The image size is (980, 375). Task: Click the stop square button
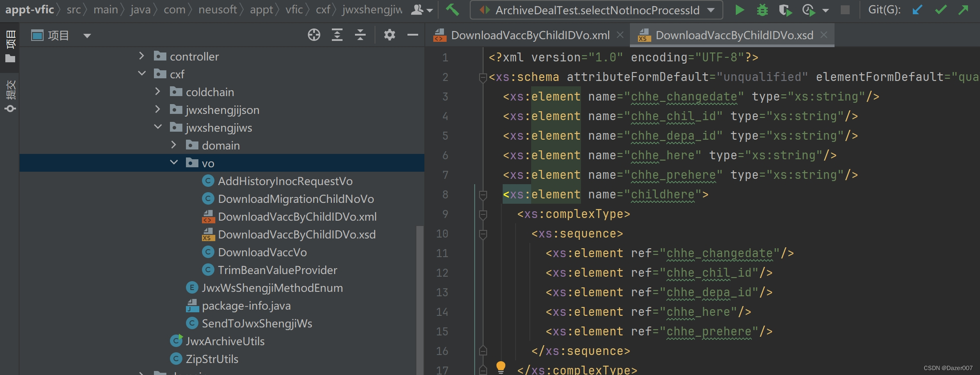[x=845, y=10]
